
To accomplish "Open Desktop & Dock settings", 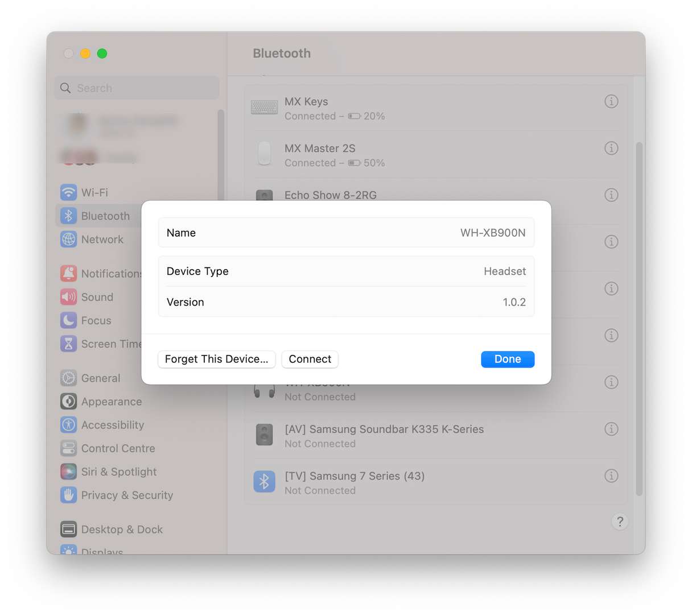I will coord(112,530).
